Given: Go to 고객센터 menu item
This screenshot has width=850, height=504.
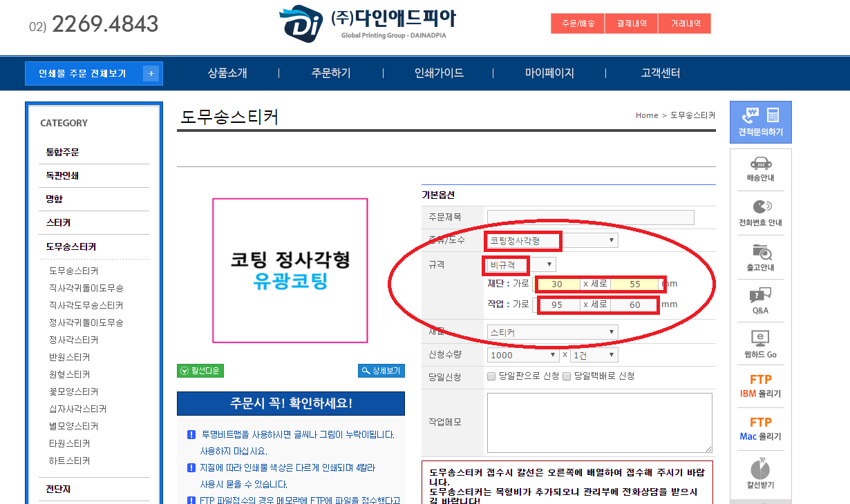Looking at the screenshot, I should pos(661,73).
